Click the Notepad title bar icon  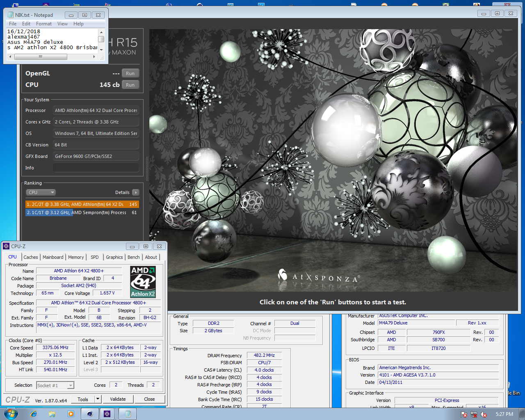click(11, 15)
